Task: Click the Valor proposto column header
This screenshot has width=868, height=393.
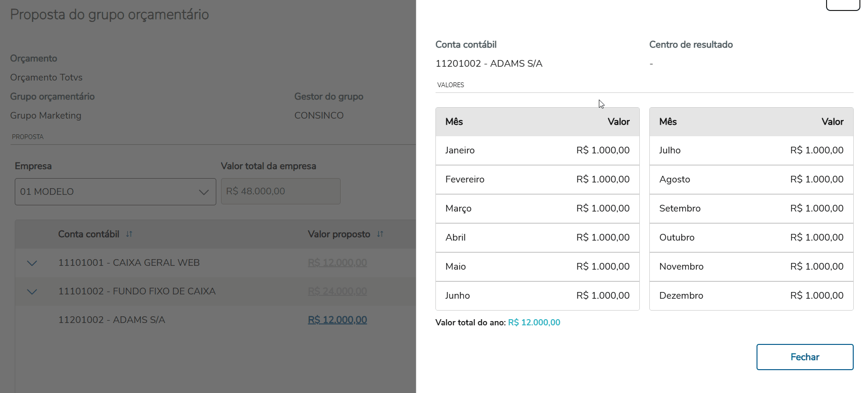Action: [x=339, y=234]
